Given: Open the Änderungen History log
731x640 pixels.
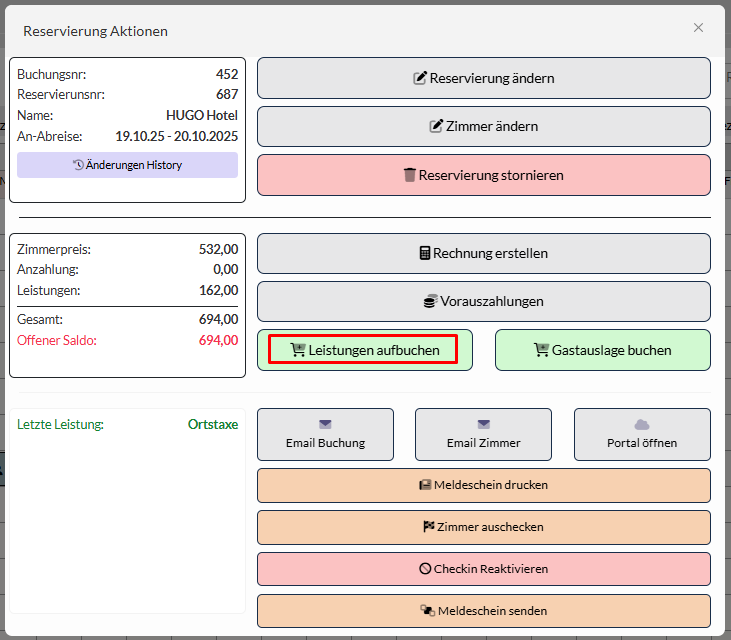Looking at the screenshot, I should [127, 165].
